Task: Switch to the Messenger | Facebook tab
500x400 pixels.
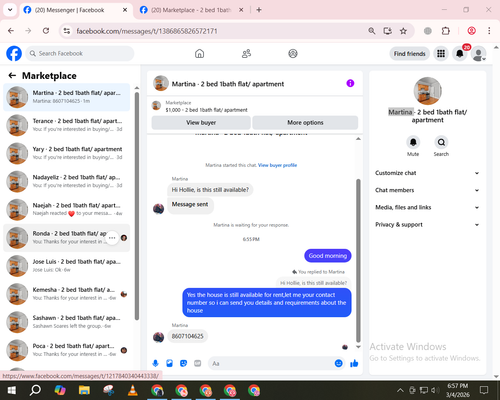Action: (75, 10)
